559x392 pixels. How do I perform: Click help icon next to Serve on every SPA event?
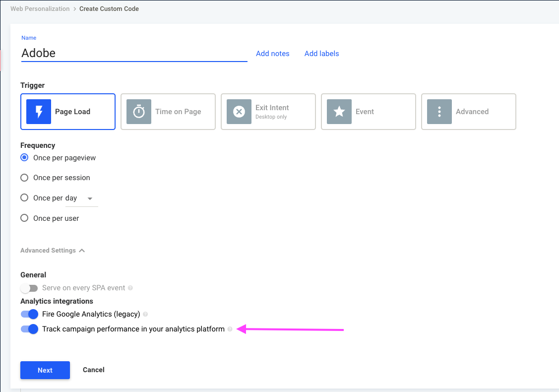[x=130, y=288]
